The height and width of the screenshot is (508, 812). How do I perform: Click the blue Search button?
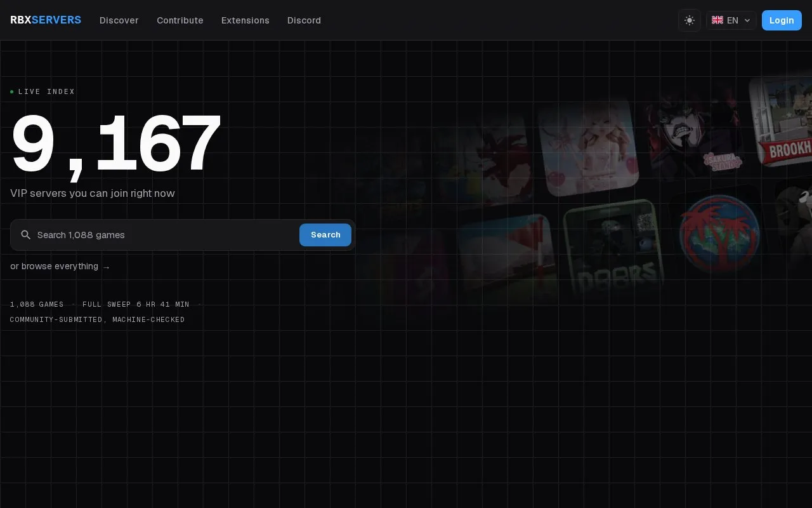tap(325, 235)
